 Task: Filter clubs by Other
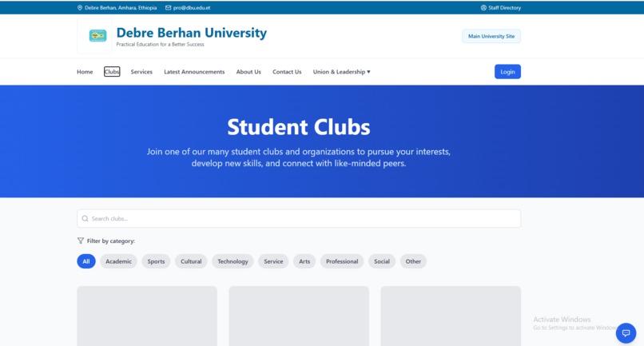pos(413,261)
